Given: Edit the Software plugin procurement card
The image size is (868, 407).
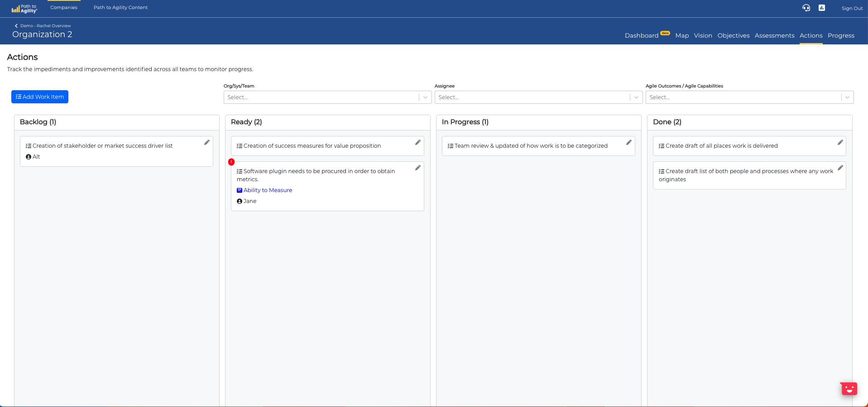Looking at the screenshot, I should [418, 168].
